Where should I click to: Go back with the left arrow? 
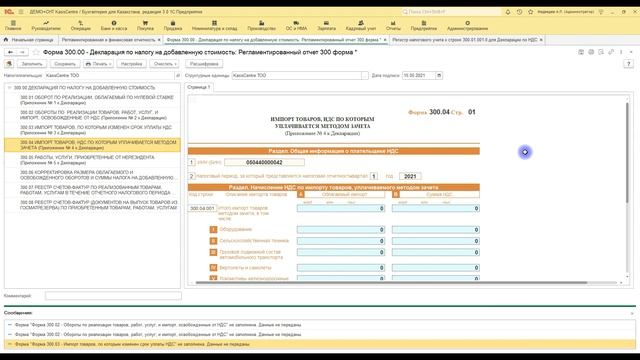(x=11, y=52)
